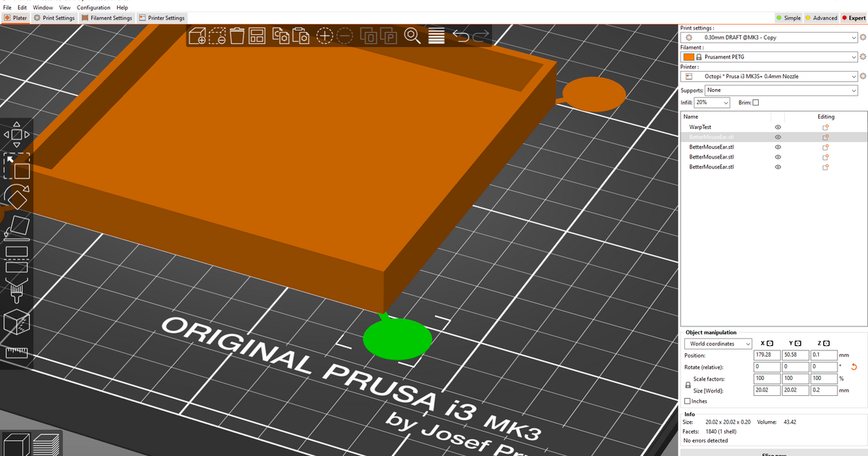Delete all objects with the trash icon

(237, 35)
